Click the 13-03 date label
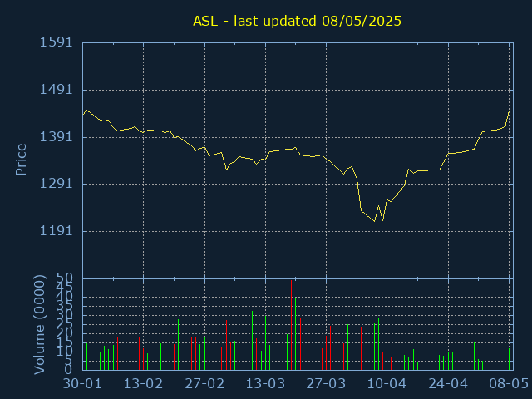This screenshot has width=532, height=399. coord(265,384)
